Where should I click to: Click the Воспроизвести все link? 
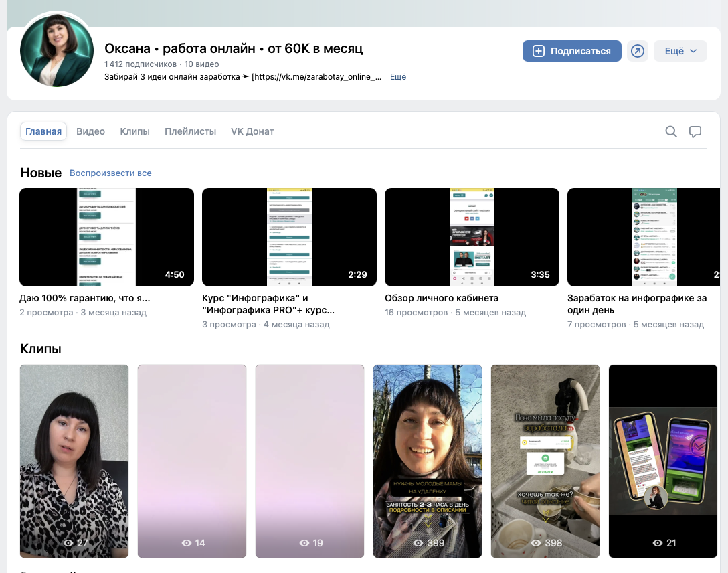click(x=110, y=173)
